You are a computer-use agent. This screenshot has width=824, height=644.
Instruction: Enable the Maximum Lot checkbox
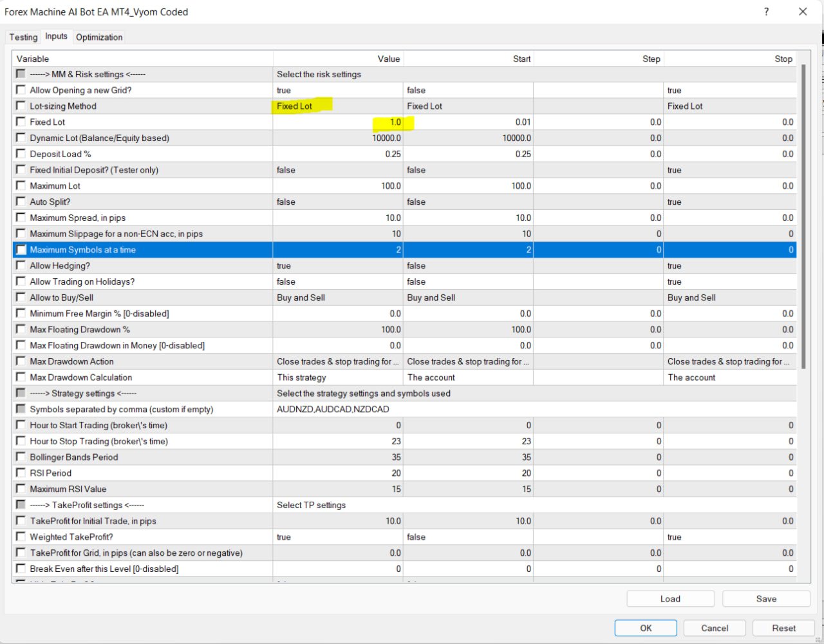pos(20,185)
